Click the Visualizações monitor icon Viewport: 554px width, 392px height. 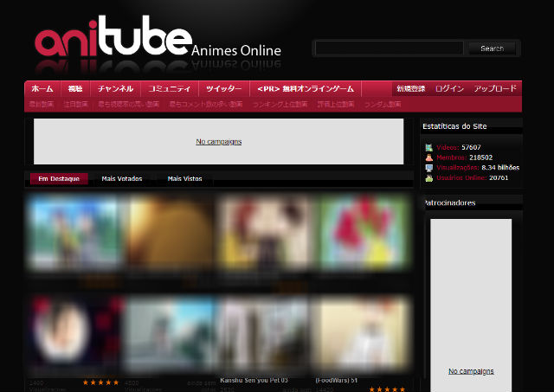(429, 168)
